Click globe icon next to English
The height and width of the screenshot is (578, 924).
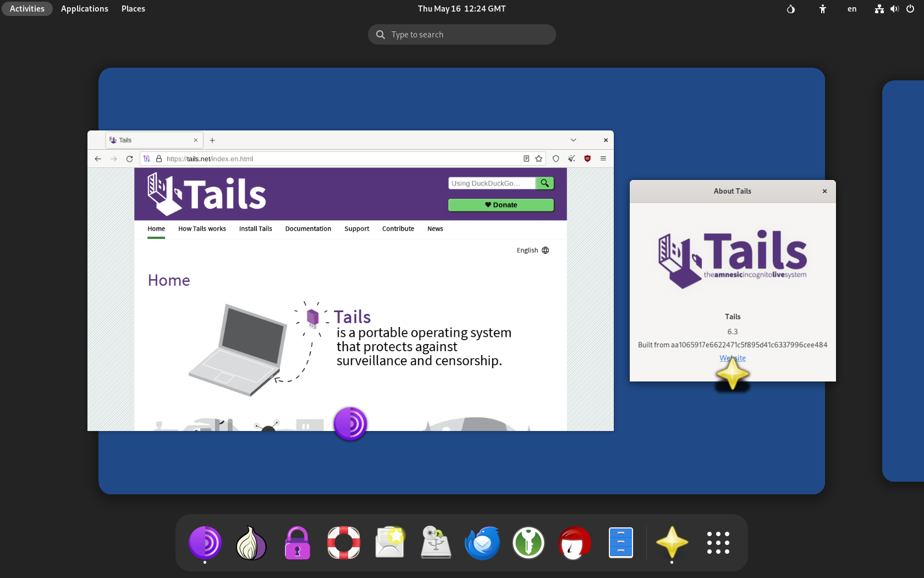coord(546,250)
